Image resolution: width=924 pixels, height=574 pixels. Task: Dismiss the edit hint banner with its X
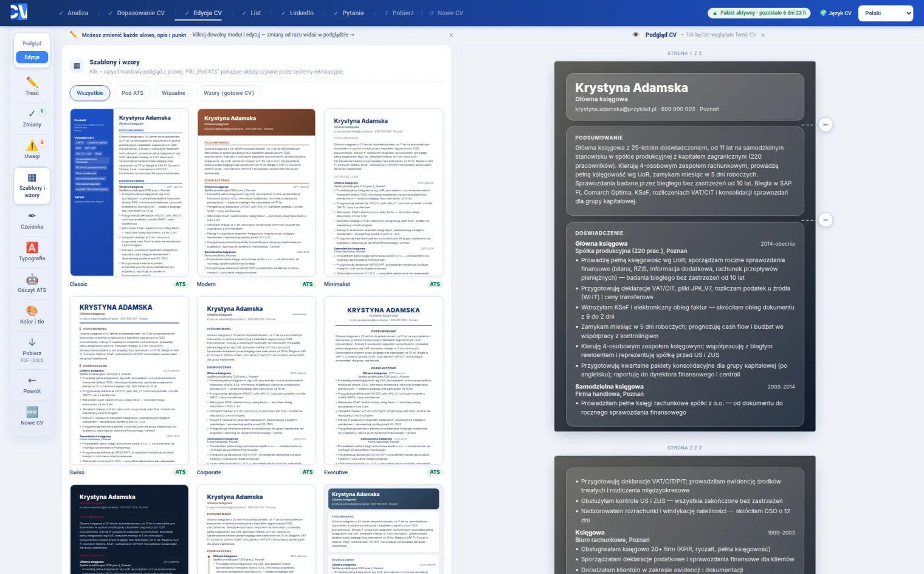(x=451, y=35)
